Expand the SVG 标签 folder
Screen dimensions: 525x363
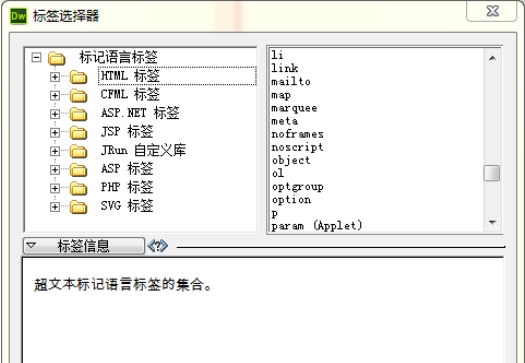55,207
